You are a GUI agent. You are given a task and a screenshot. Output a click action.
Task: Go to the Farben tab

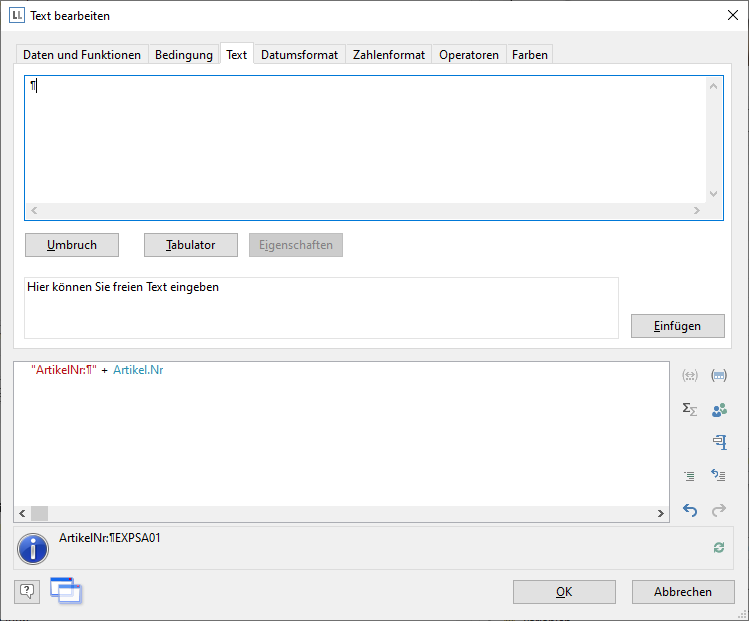coord(530,55)
